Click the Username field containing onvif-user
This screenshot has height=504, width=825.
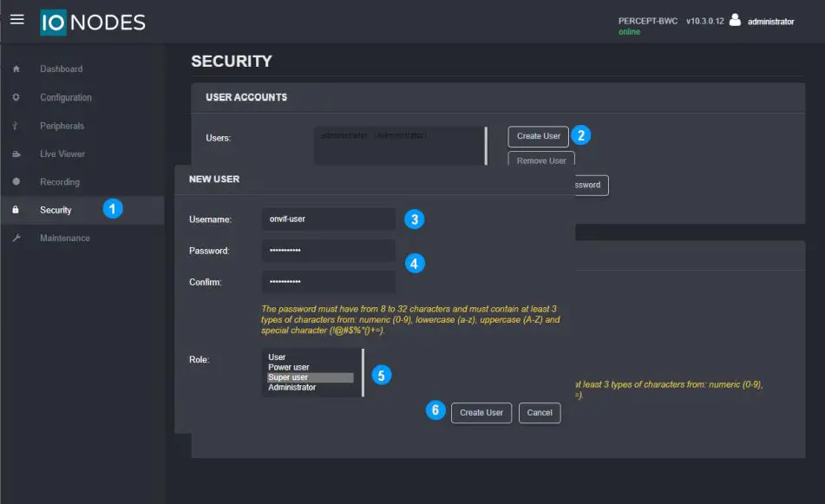329,219
